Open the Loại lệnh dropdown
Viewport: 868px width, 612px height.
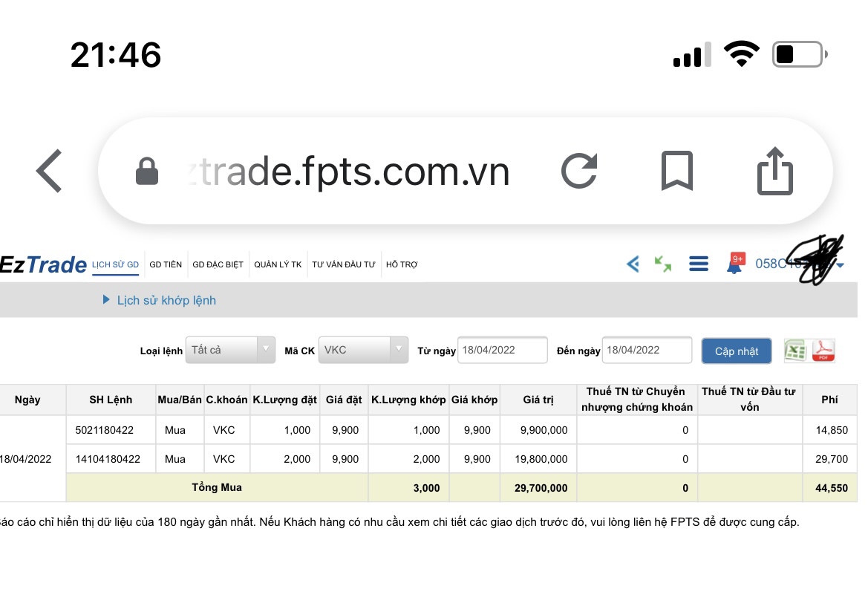230,350
